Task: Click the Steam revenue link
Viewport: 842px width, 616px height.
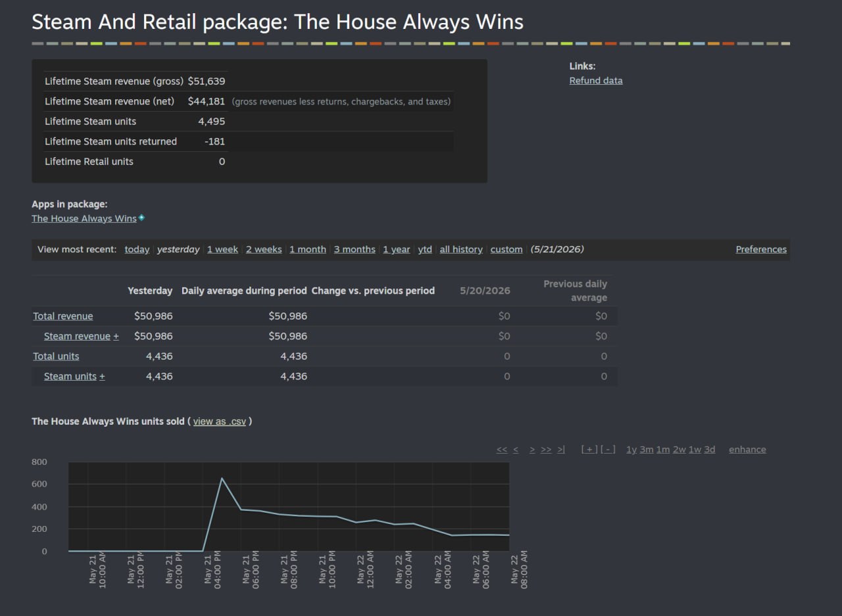Action: point(77,337)
